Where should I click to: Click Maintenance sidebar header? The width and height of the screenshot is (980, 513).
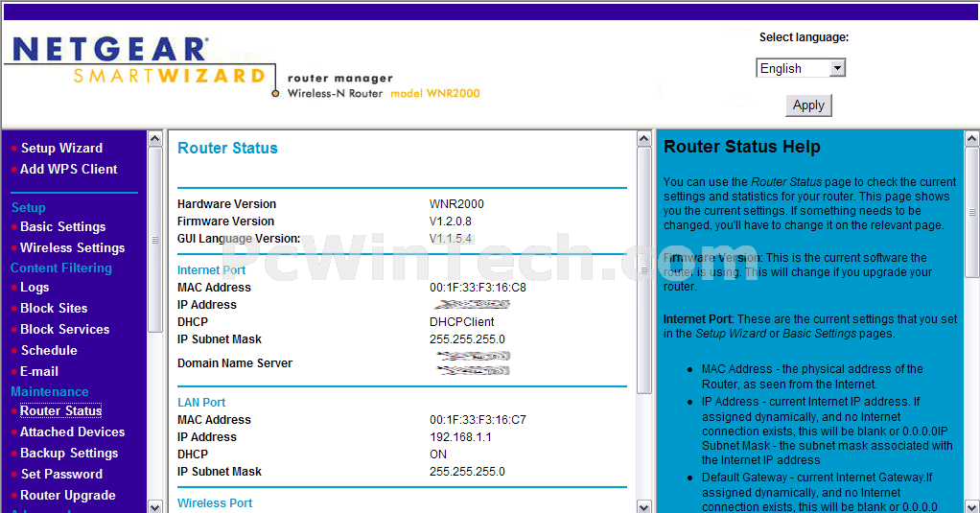tap(49, 392)
